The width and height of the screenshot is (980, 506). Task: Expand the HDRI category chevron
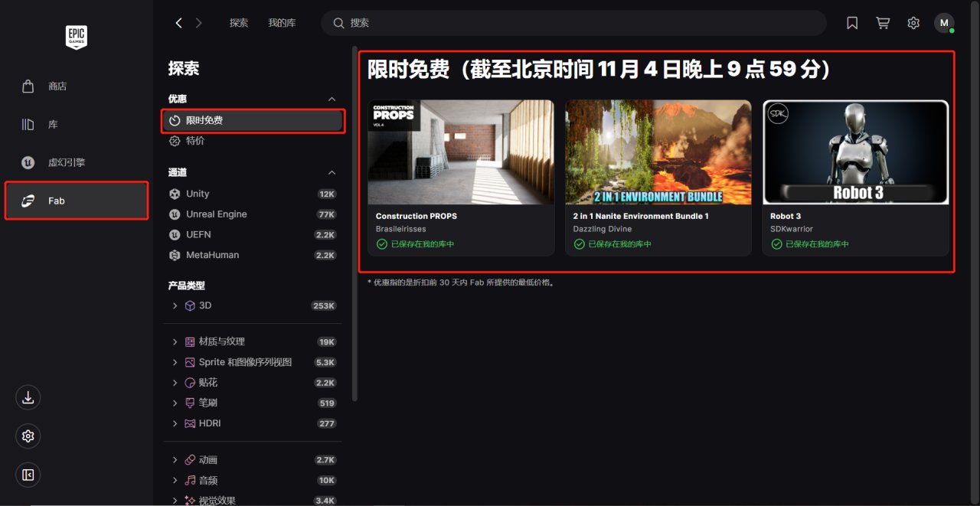tap(175, 423)
